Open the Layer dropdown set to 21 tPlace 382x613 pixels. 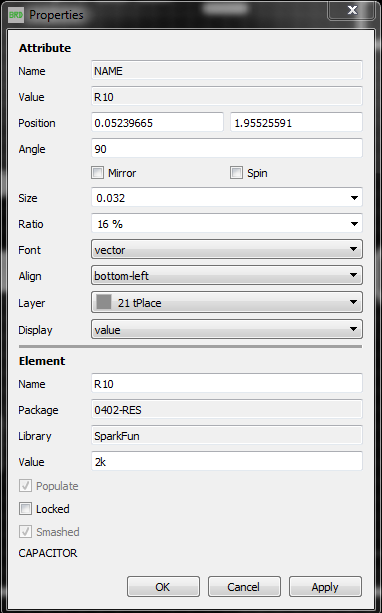(x=227, y=303)
